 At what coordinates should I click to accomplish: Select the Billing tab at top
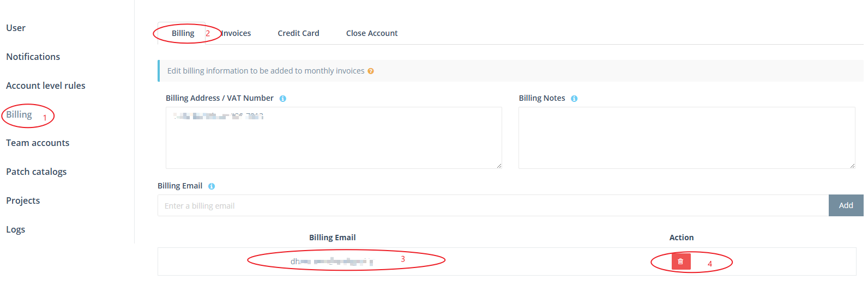pos(183,33)
